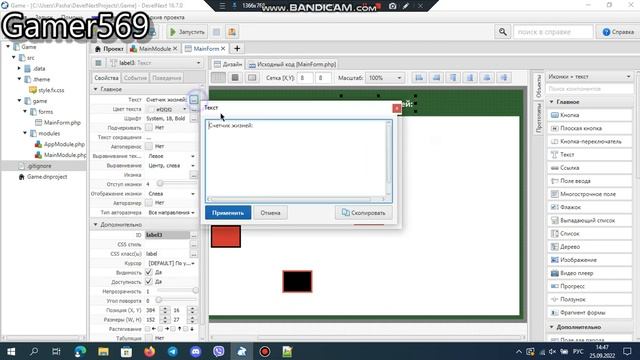Collapse the Дополнительно properties section
The image size is (640, 360).
96,224
